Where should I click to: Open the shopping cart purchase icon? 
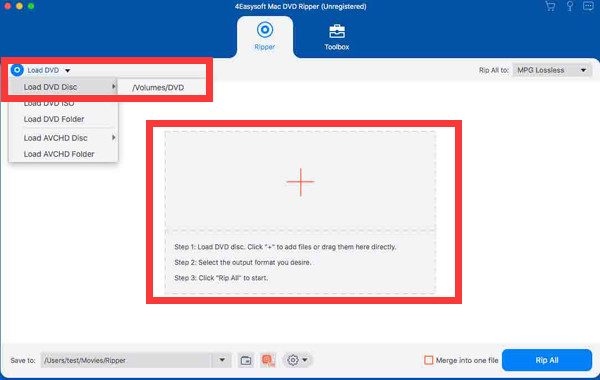click(550, 7)
